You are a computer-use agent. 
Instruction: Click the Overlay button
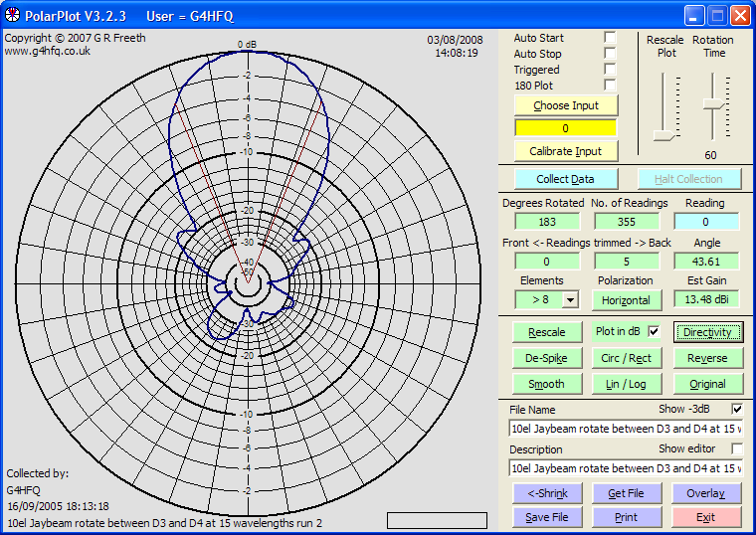point(706,493)
